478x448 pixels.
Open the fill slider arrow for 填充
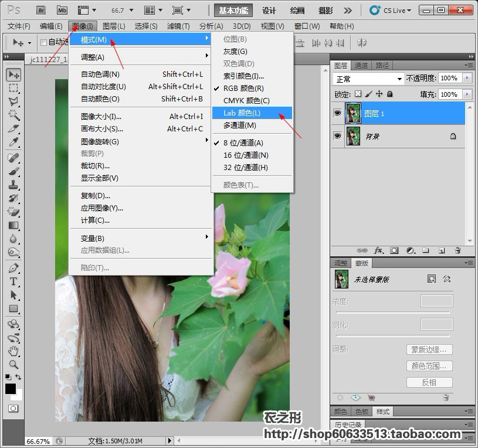click(467, 94)
